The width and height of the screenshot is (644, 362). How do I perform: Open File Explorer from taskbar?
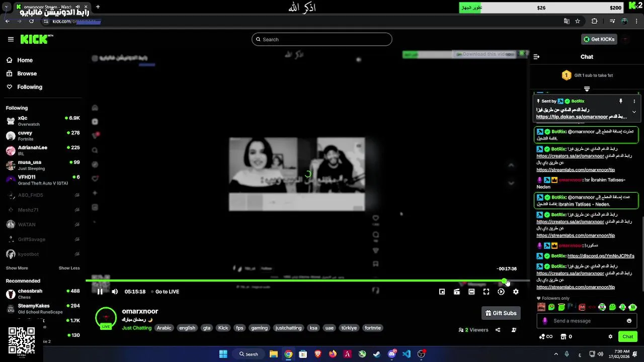point(273,354)
